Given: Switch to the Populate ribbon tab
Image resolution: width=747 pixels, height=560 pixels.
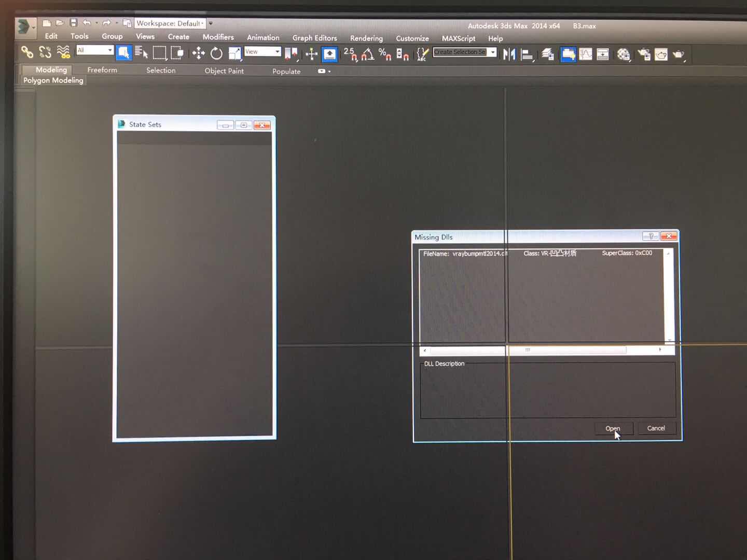Looking at the screenshot, I should coord(286,72).
